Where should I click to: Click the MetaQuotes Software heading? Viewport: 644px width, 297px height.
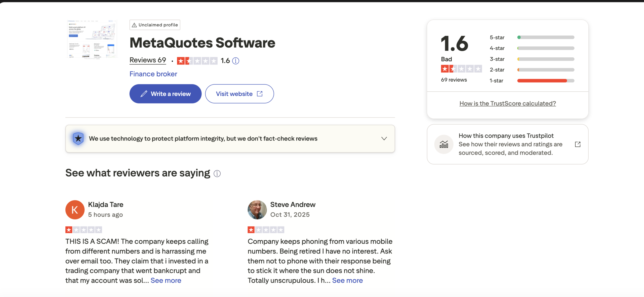click(x=202, y=43)
